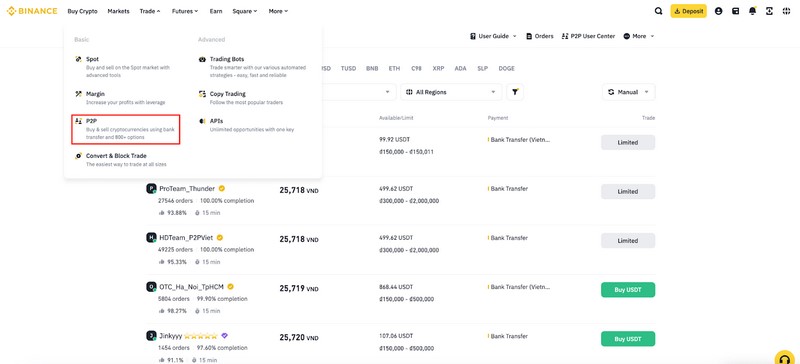800x364 pixels.
Task: Open the filter funnel icon
Action: [515, 92]
